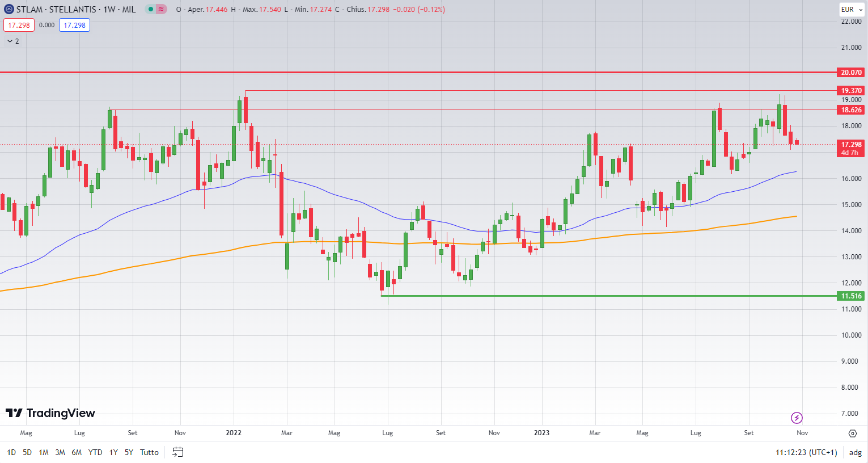The image size is (868, 463).
Task: Open chart settings gear on time axis
Action: pos(853,433)
